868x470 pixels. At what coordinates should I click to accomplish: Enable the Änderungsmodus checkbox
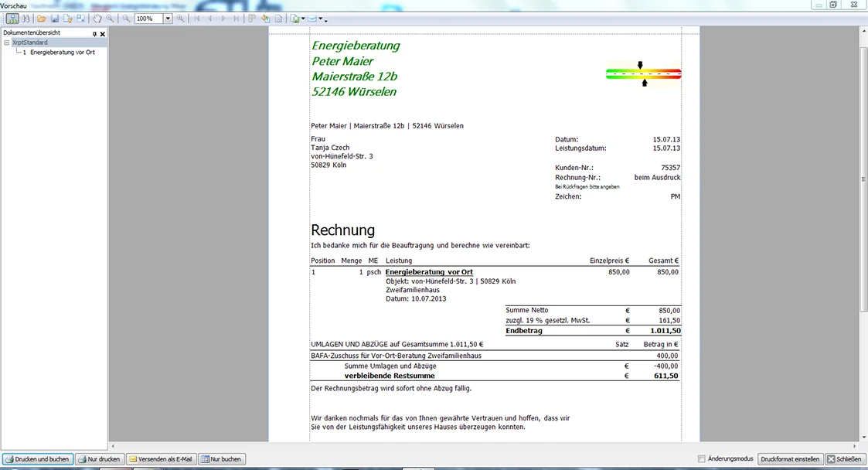pyautogui.click(x=701, y=459)
